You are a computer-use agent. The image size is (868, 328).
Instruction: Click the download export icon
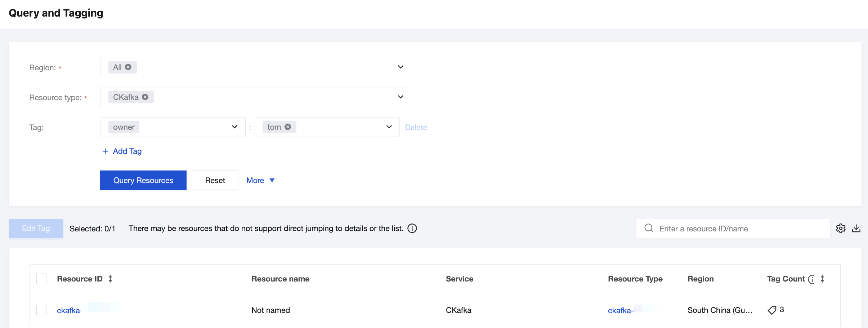(856, 229)
